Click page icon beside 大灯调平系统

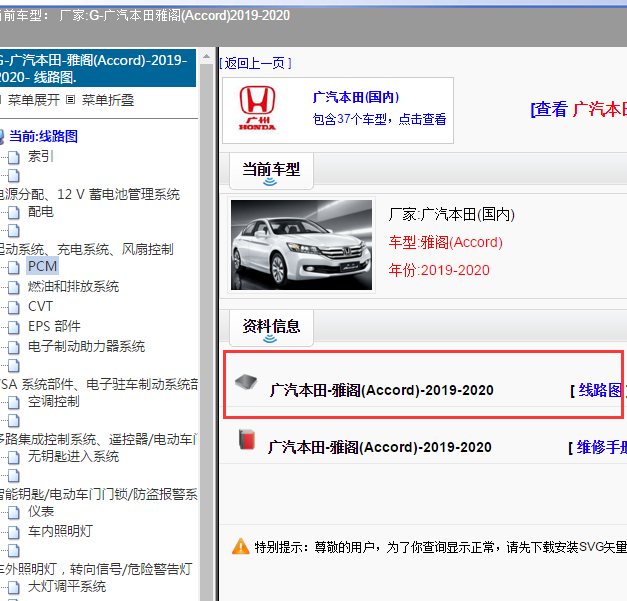click(x=14, y=587)
